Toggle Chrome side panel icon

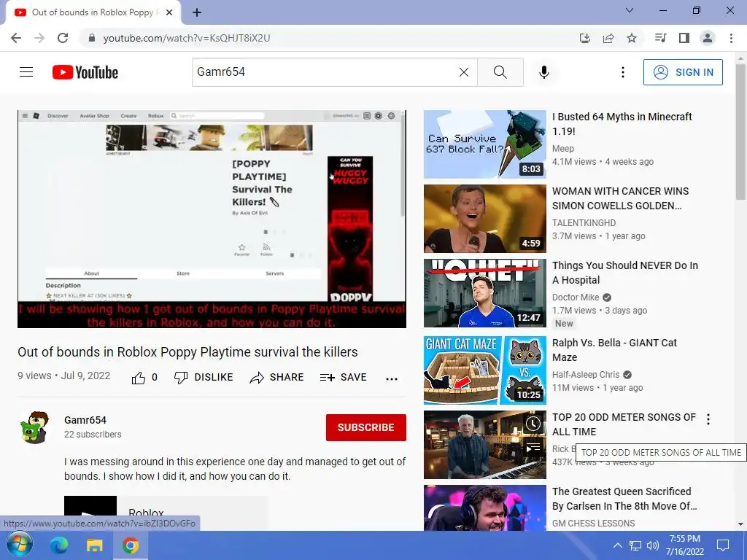684,38
